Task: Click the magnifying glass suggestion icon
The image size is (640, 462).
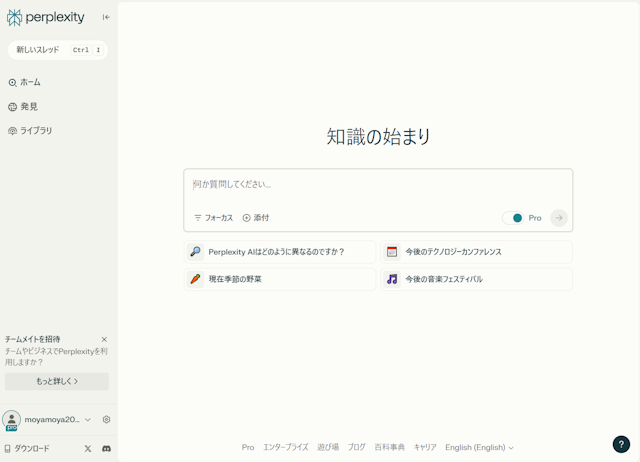Action: click(x=196, y=251)
